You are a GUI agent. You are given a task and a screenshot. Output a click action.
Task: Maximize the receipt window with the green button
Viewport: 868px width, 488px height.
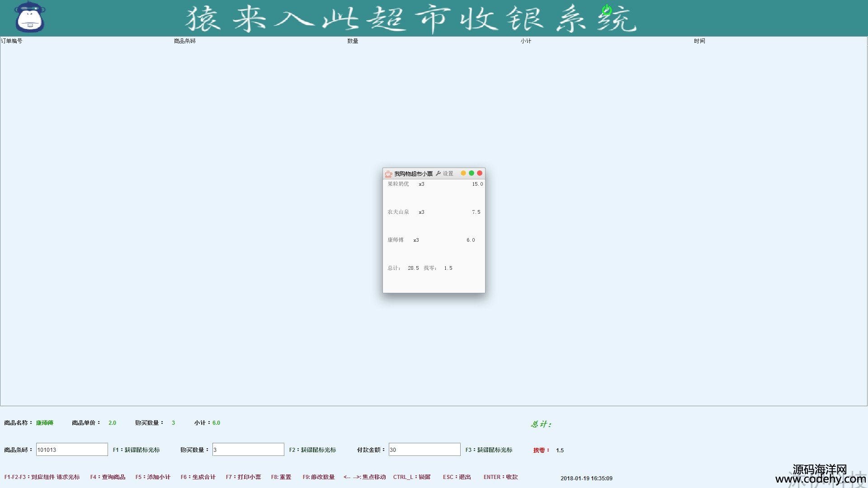[472, 173]
